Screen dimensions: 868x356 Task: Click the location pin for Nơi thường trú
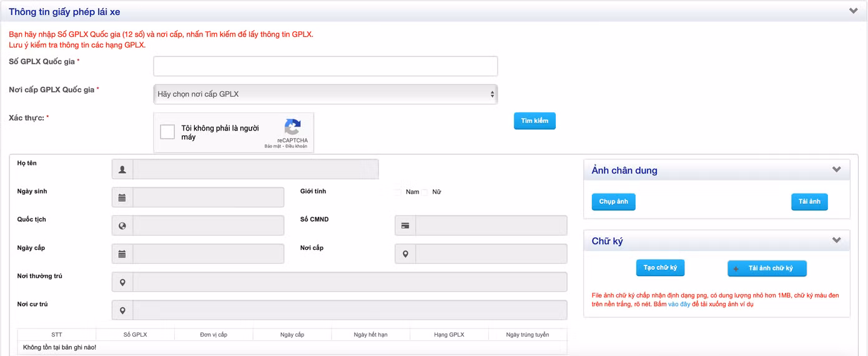click(122, 282)
